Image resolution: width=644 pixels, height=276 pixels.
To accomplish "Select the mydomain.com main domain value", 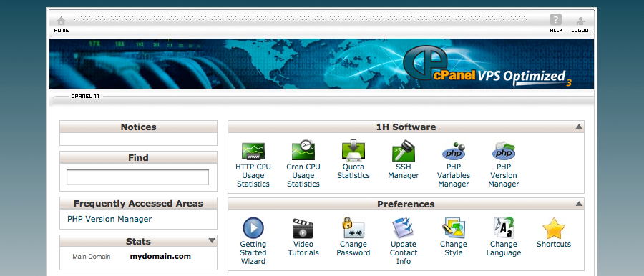I will (x=160, y=256).
